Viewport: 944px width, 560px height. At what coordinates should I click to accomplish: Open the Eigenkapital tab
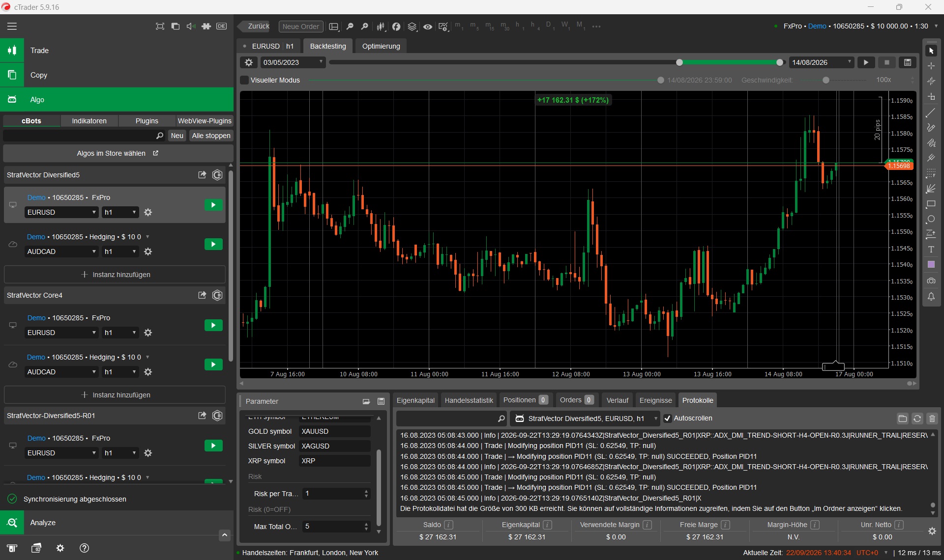tap(415, 400)
